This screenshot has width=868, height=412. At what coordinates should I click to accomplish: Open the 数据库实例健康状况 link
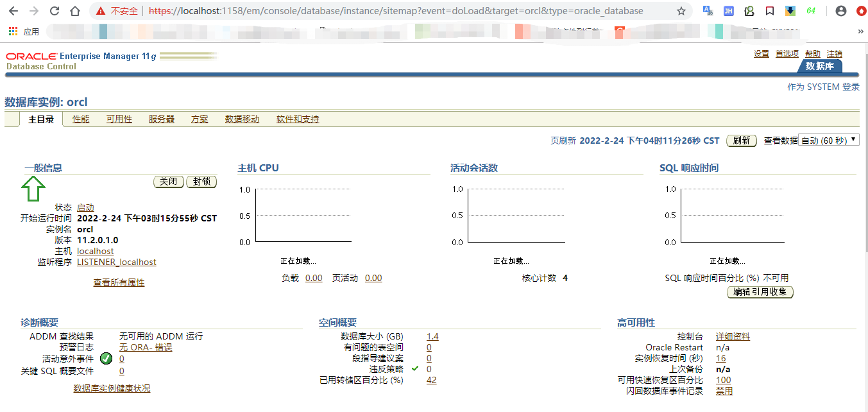point(112,389)
